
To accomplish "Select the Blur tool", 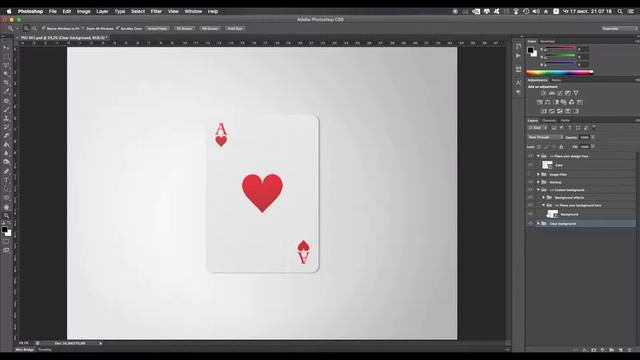I will tap(6, 153).
